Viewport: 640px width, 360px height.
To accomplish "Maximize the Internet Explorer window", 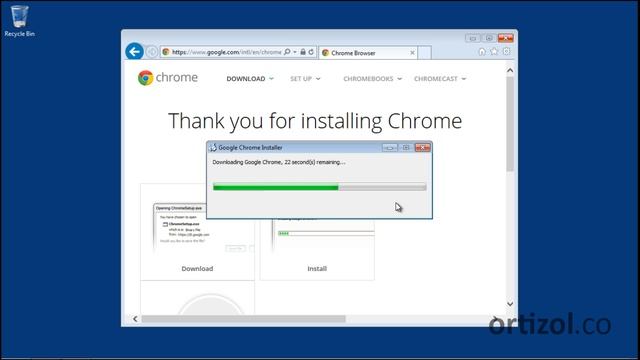I will point(489,38).
